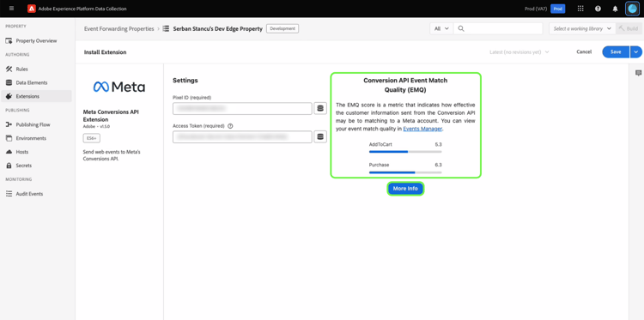
Task: Click the Settings heading
Action: pos(185,81)
